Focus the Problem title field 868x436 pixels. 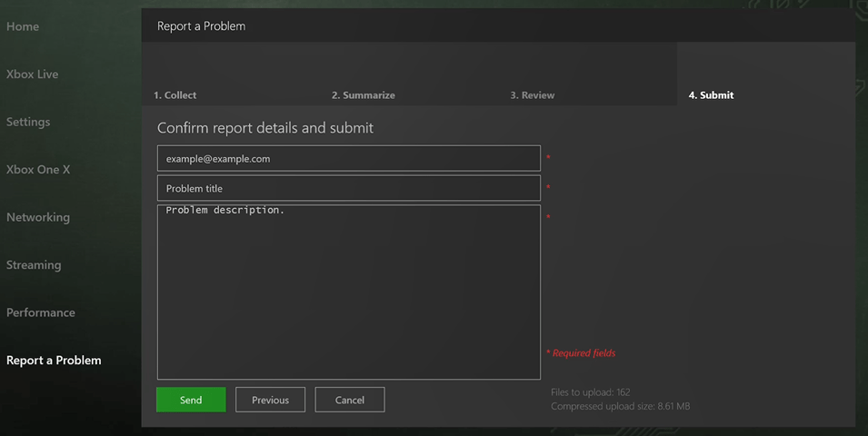349,188
